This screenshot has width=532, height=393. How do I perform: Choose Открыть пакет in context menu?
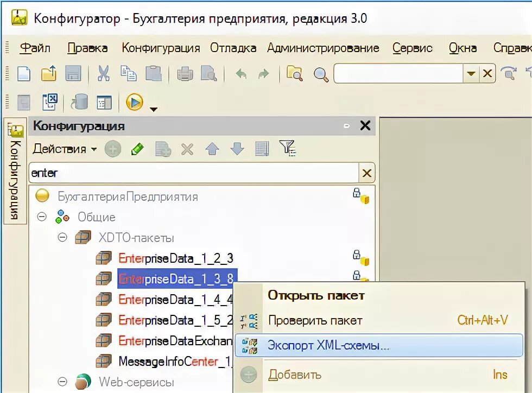tap(316, 295)
